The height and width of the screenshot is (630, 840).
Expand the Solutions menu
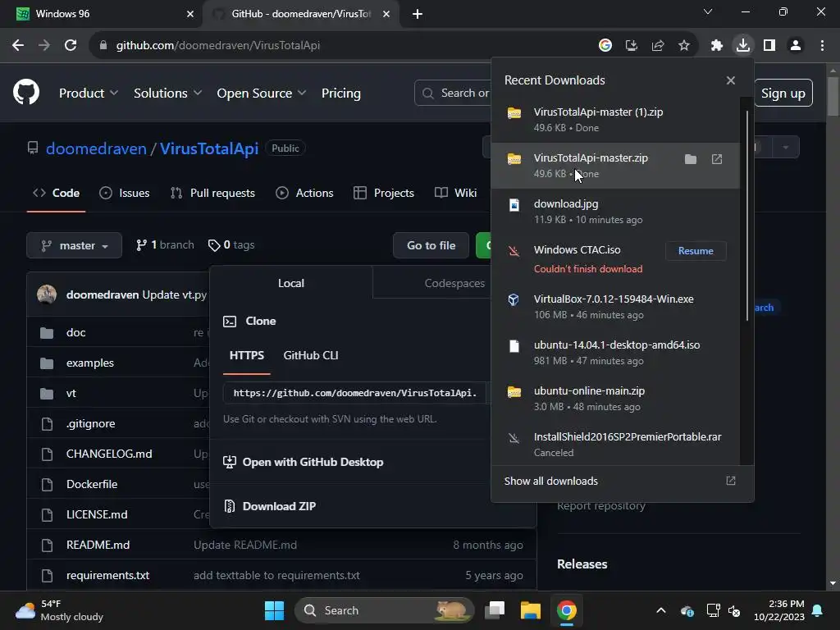pyautogui.click(x=167, y=94)
